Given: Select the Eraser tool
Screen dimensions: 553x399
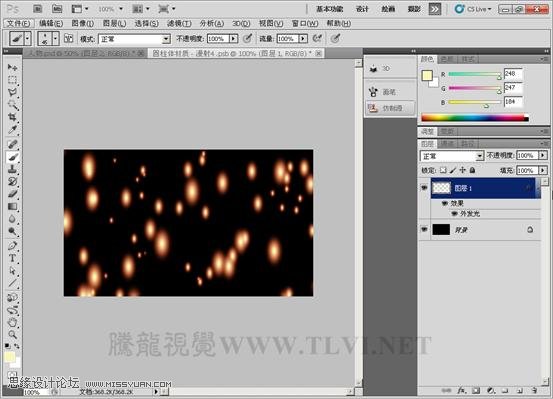Looking at the screenshot, I should pos(12,194).
